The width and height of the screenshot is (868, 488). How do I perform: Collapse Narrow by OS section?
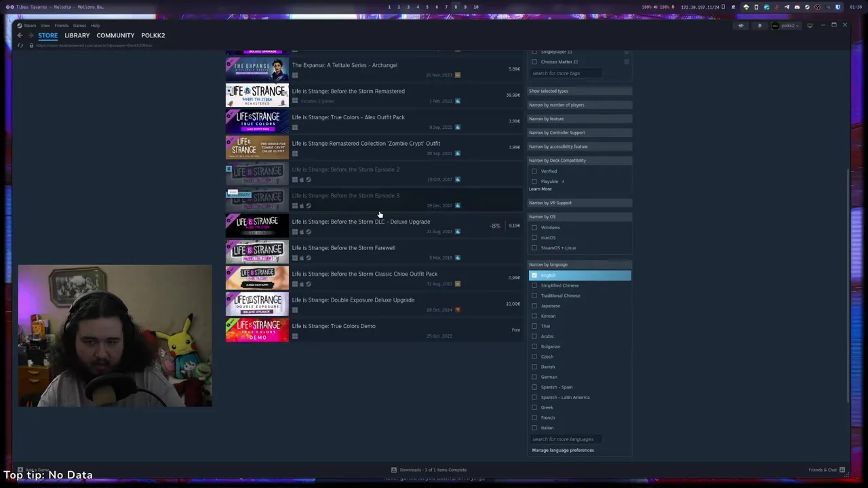coord(580,217)
